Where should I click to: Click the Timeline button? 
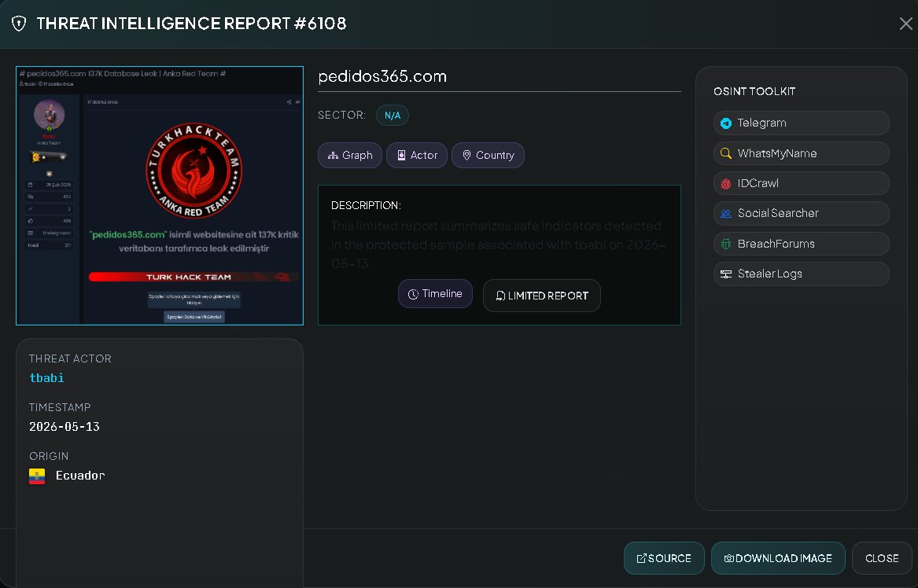tap(435, 294)
